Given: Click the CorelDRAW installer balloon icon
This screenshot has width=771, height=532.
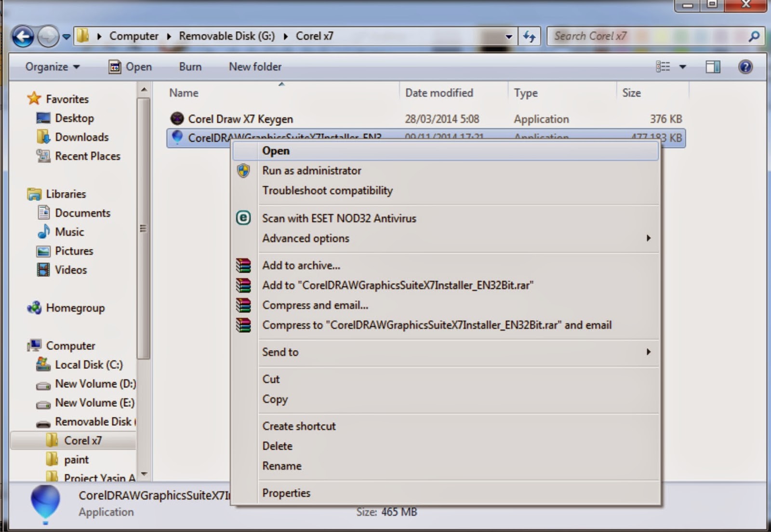Looking at the screenshot, I should [x=178, y=138].
